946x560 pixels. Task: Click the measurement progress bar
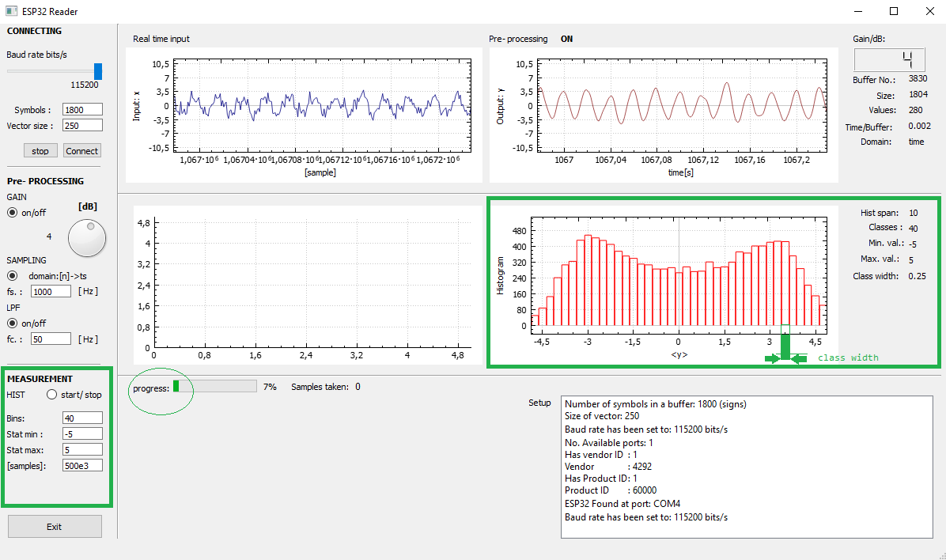tap(215, 386)
